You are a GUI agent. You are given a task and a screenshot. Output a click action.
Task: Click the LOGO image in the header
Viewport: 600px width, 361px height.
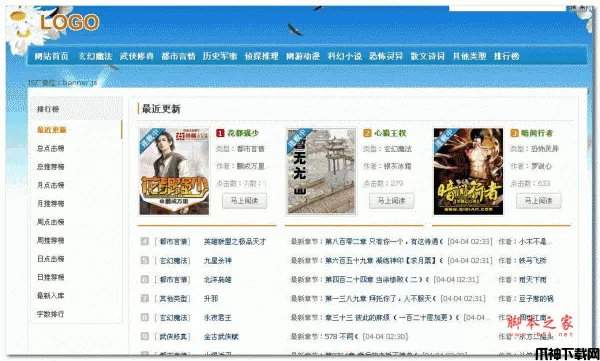pyautogui.click(x=69, y=22)
